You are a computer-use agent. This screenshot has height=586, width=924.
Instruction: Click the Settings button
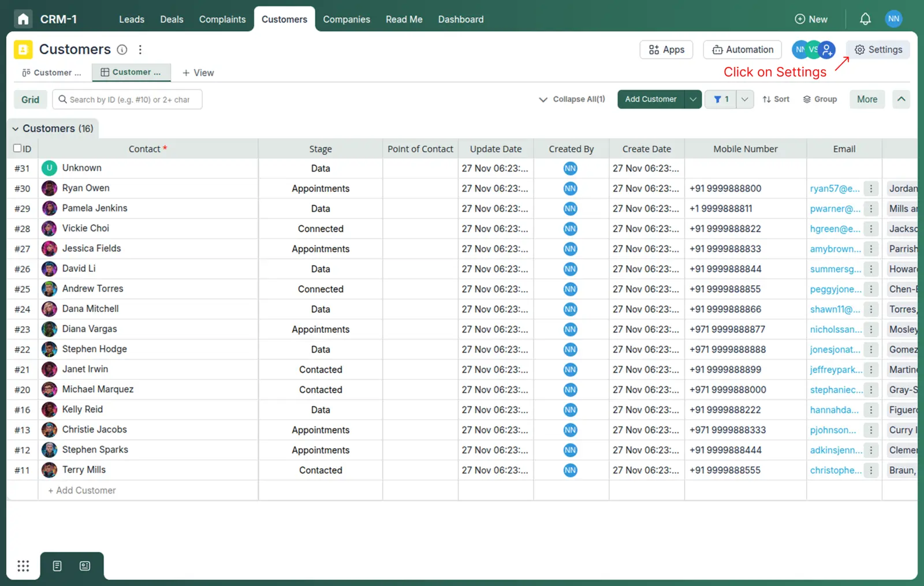pos(878,50)
